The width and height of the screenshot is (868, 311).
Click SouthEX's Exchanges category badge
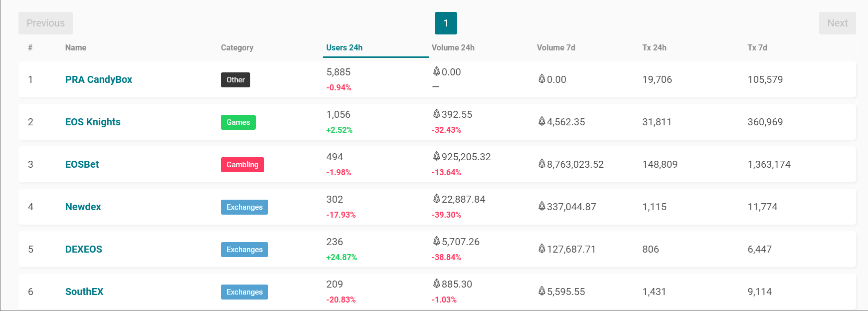(x=244, y=292)
